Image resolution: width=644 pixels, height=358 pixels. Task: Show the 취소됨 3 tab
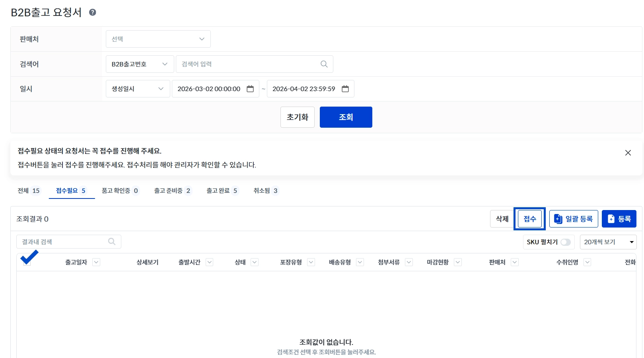tap(266, 191)
